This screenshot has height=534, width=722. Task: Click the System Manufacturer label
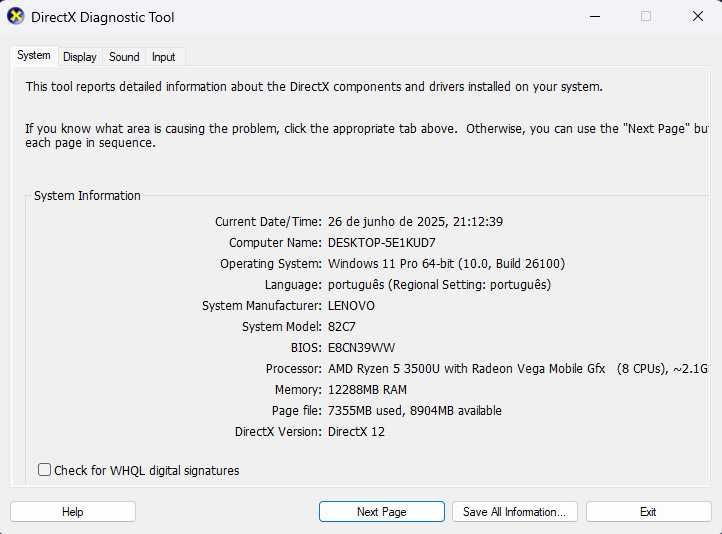[x=262, y=306]
